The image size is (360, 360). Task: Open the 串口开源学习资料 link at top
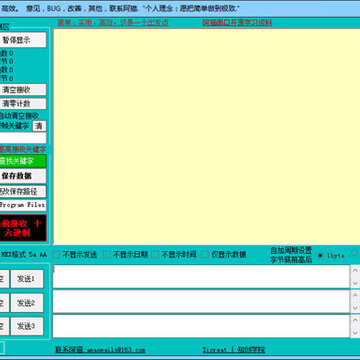(x=237, y=23)
